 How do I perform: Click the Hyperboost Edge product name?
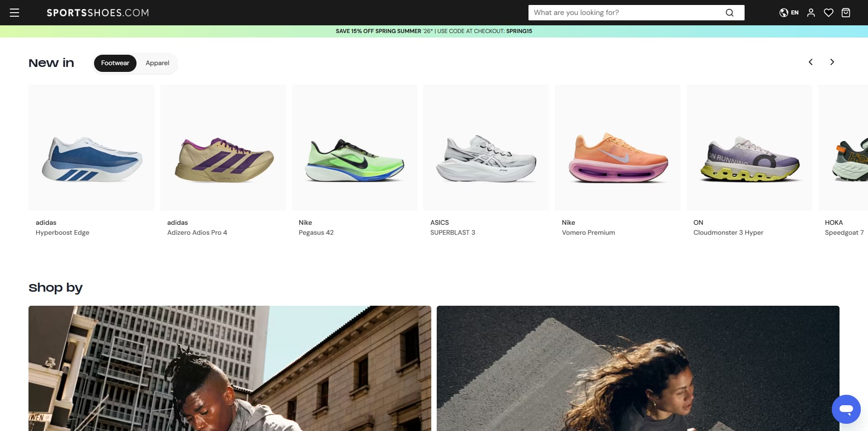pyautogui.click(x=62, y=232)
